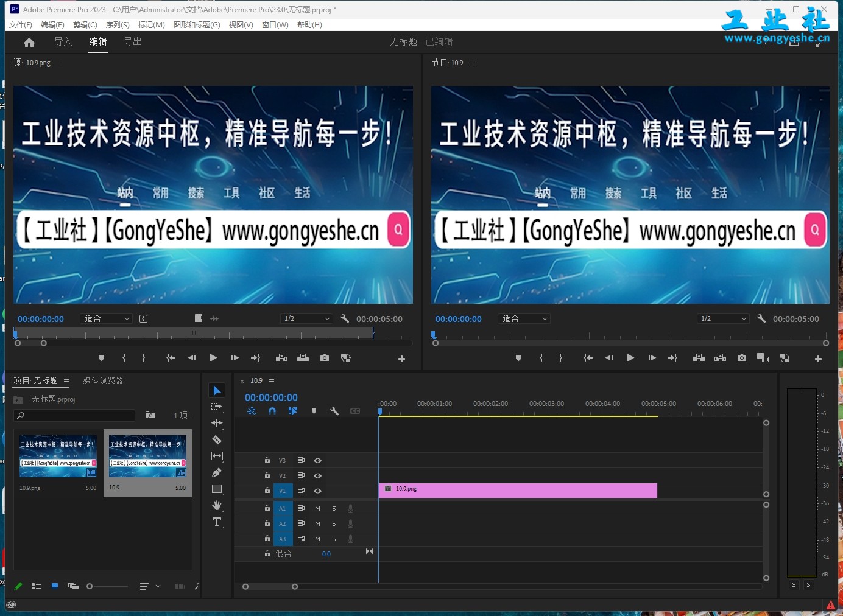
Task: Select the Slip tool
Action: pyautogui.click(x=216, y=456)
